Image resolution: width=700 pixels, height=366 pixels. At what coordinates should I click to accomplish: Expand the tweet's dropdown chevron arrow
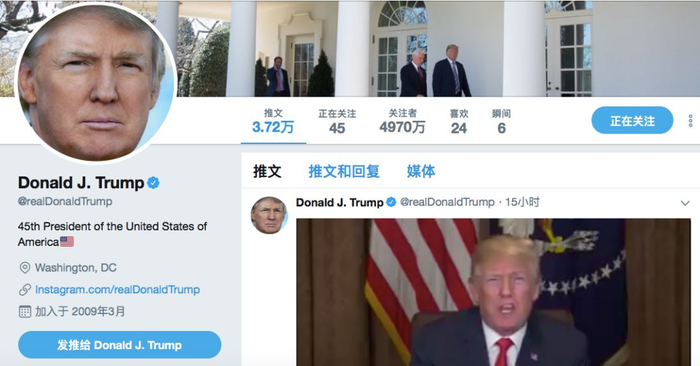(x=685, y=203)
